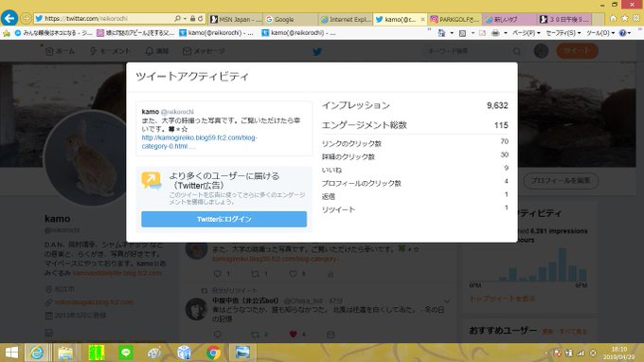
Task: Expand the favorites bar overflow chevron
Action: [430, 30]
